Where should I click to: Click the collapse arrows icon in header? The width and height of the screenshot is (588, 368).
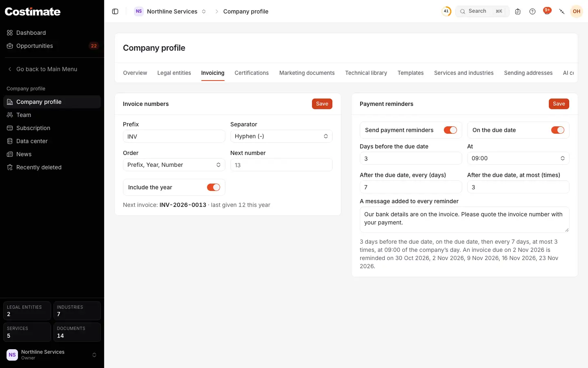562,11
